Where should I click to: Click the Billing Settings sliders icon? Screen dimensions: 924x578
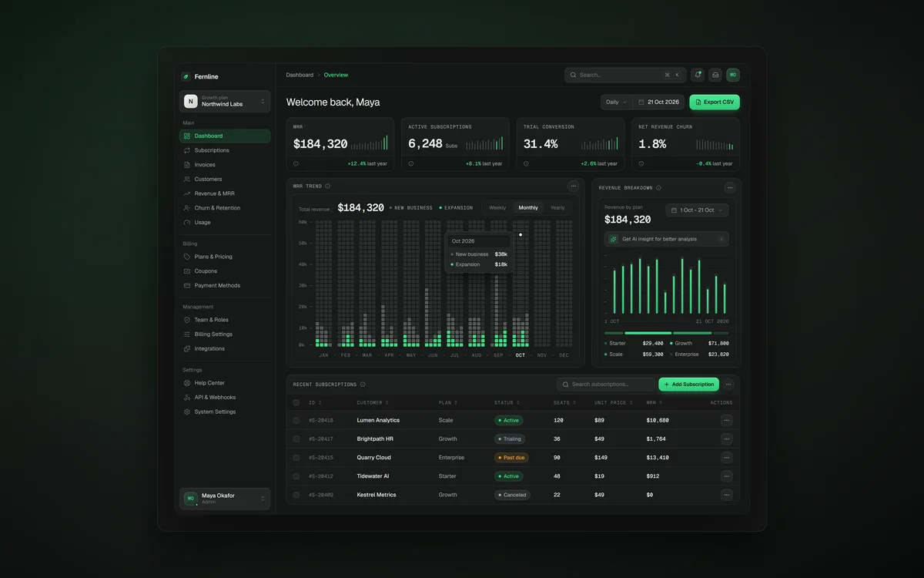(187, 334)
